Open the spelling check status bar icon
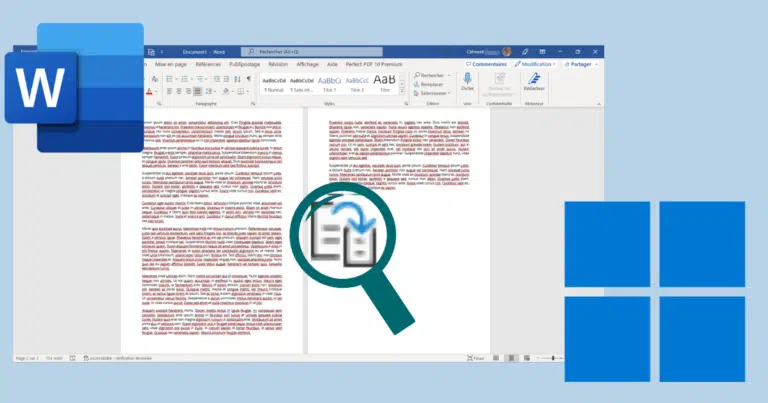Image resolution: width=768 pixels, height=403 pixels. 72,358
